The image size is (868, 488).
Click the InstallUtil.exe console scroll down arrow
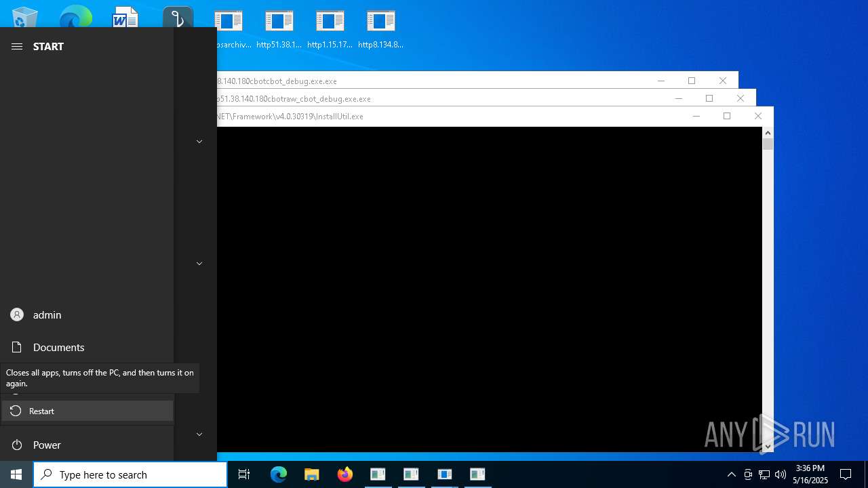(x=768, y=446)
